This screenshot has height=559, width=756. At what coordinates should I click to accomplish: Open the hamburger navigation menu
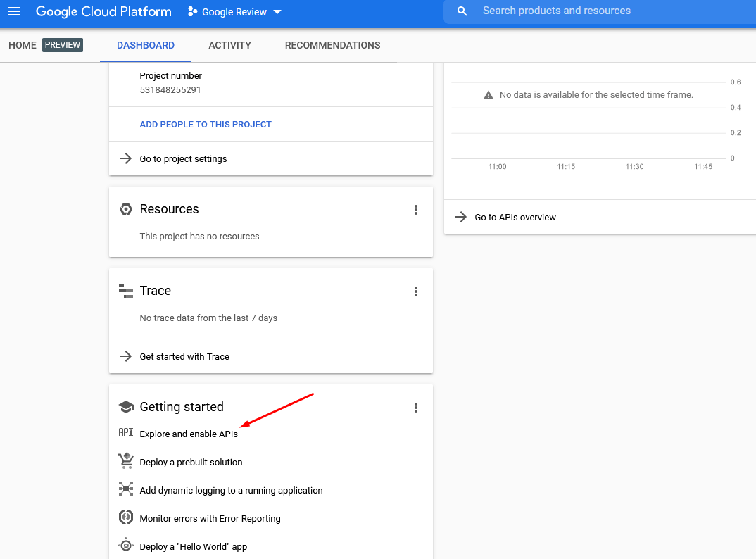(x=14, y=11)
